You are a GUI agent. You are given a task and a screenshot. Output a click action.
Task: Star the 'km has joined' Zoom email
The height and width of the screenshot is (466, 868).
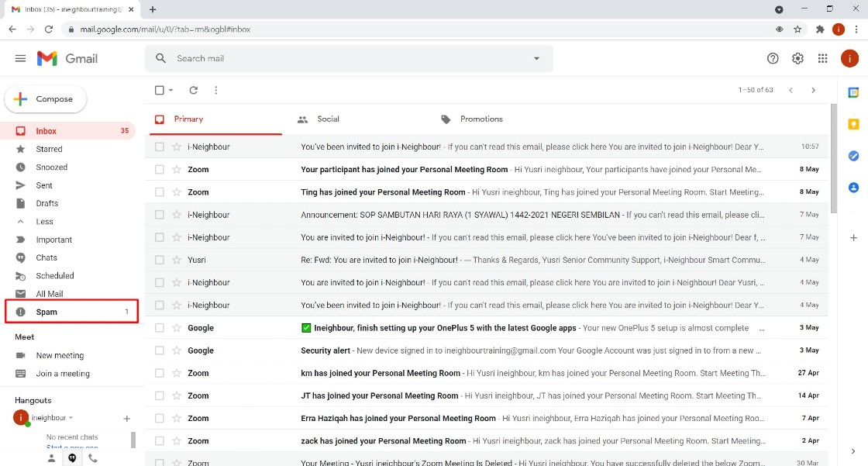tap(177, 373)
